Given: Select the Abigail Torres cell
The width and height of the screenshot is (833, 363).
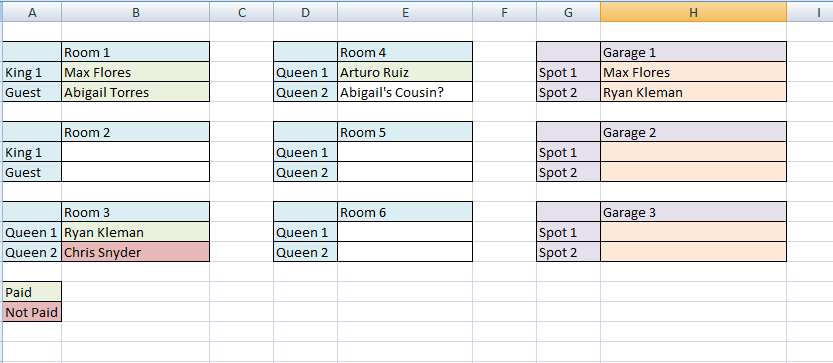Looking at the screenshot, I should 135,92.
